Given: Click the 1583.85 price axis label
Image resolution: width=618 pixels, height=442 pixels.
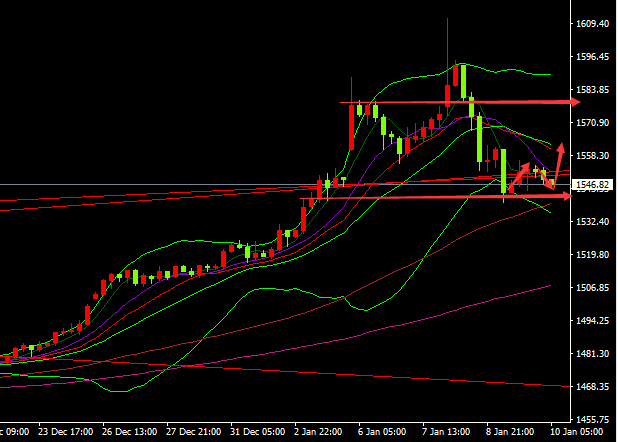Looking at the screenshot, I should click(x=594, y=90).
